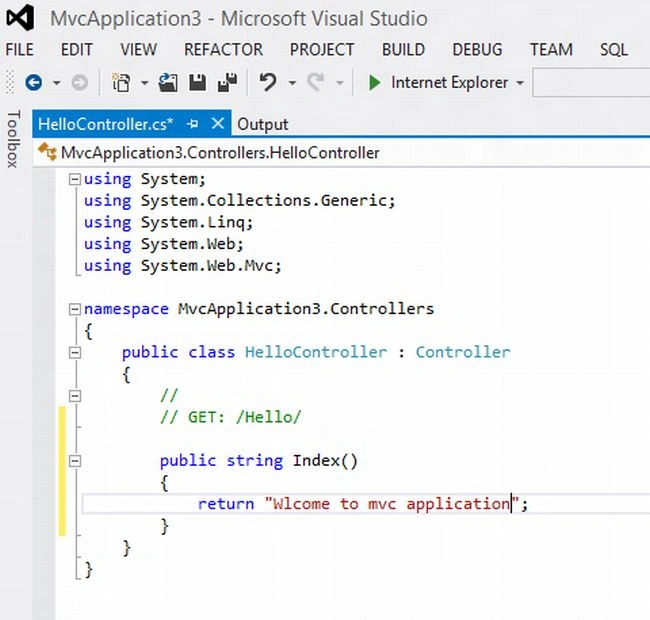Click the New Project toolbar icon
Screen dimensions: 650x620
point(121,82)
